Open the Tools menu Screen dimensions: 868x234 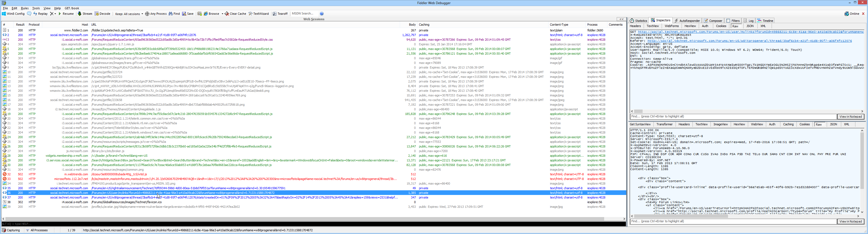36,8
